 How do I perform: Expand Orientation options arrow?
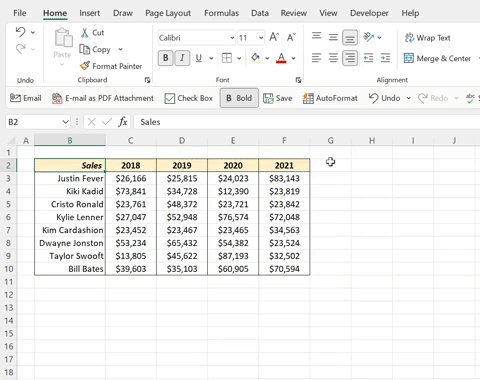click(x=379, y=37)
